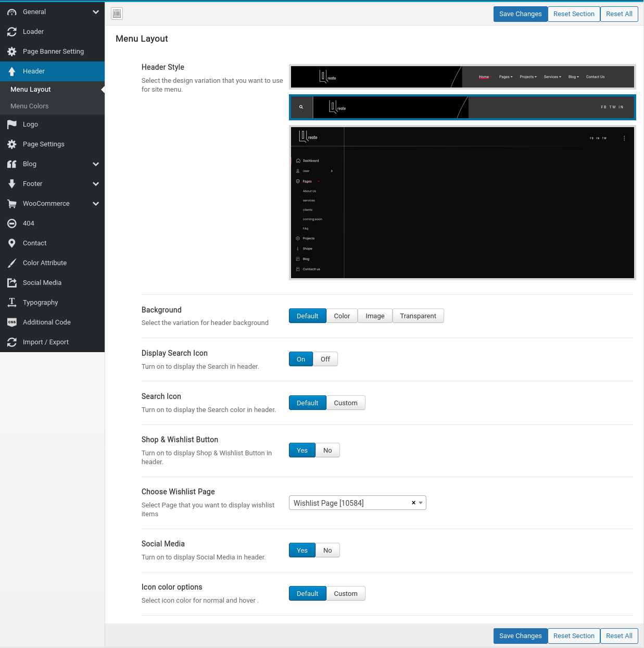Select No for Social Media in header
Image resolution: width=644 pixels, height=648 pixels.
click(327, 551)
